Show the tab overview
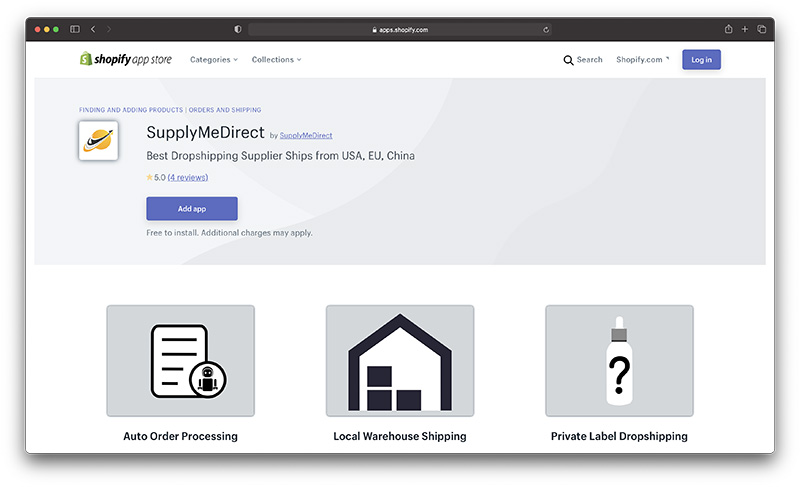The width and height of the screenshot is (800, 487). coord(761,30)
